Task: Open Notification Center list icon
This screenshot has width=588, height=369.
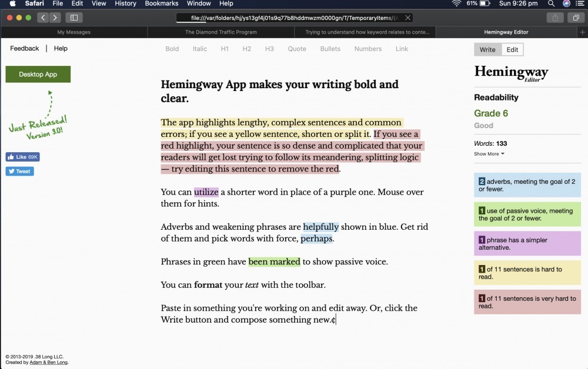Action: 579,4
